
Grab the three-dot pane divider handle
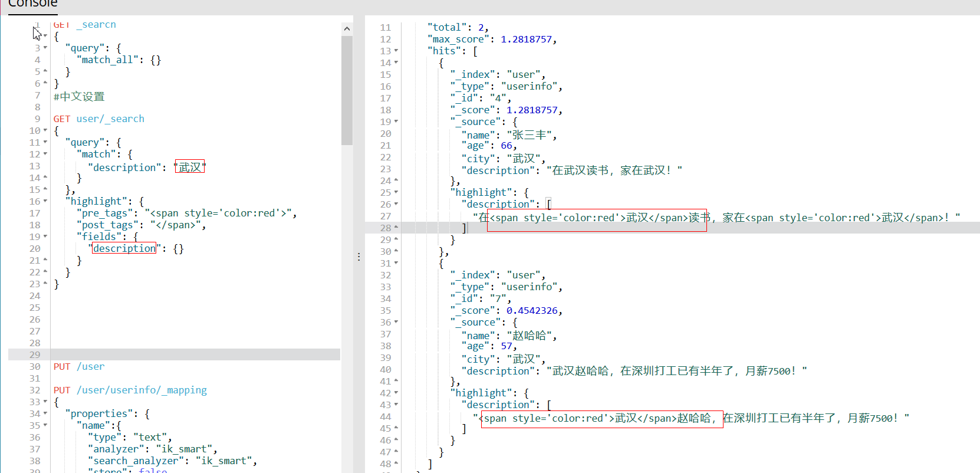point(359,257)
